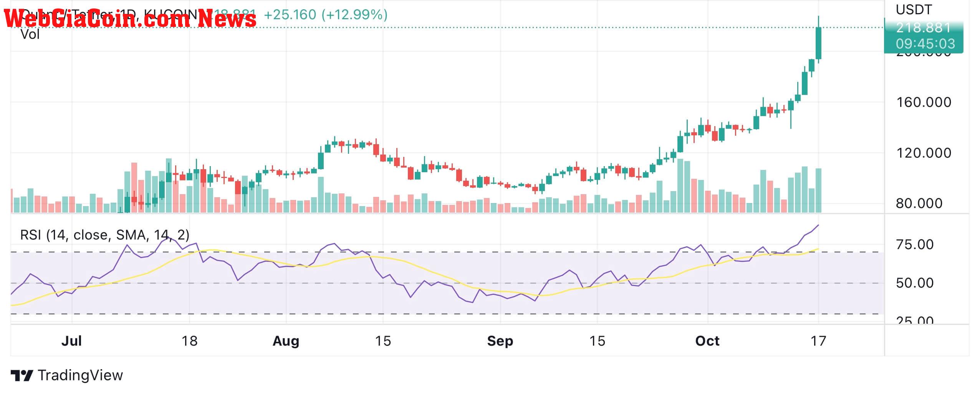The image size is (980, 396).
Task: Click the 80.000 price axis label
Action: click(919, 203)
